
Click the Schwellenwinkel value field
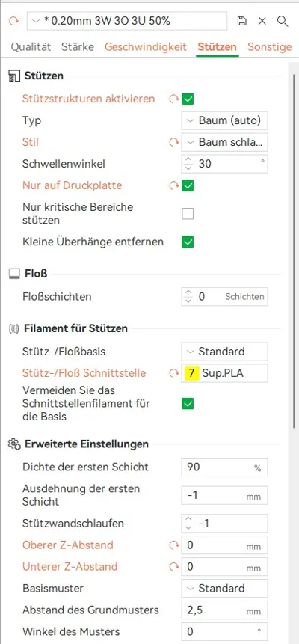click(225, 164)
